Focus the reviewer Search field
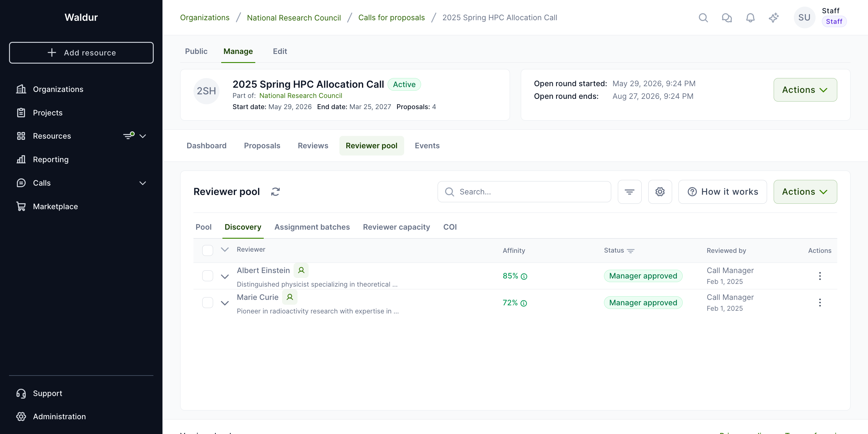The width and height of the screenshot is (868, 434). 524,192
